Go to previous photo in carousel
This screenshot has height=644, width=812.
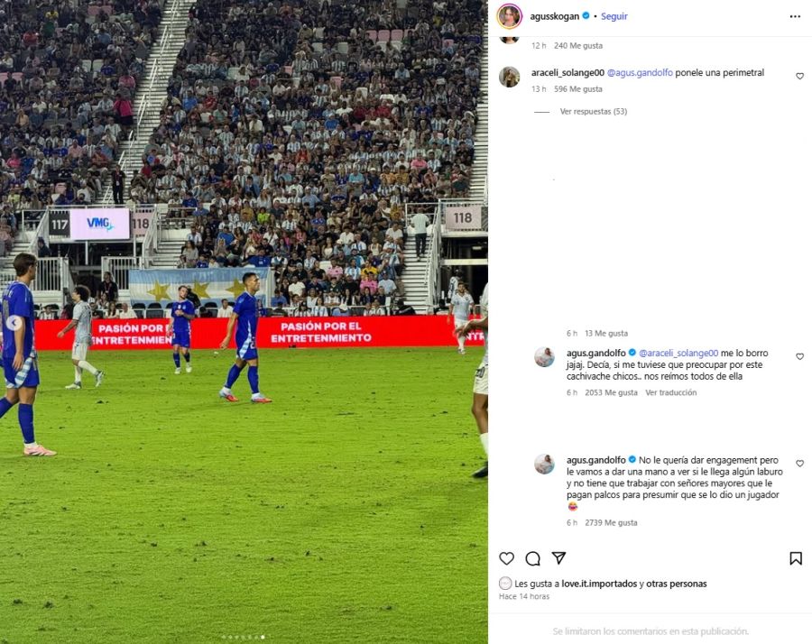coord(14,323)
